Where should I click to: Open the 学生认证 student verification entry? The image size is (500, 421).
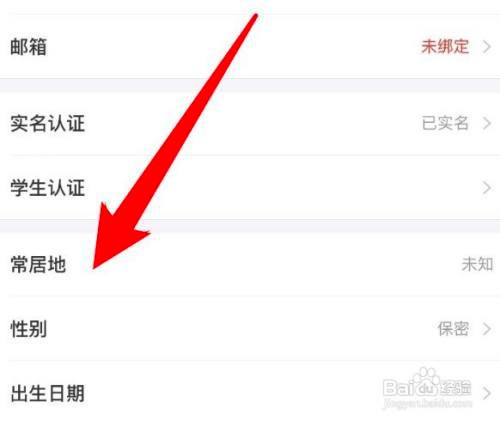click(250, 188)
